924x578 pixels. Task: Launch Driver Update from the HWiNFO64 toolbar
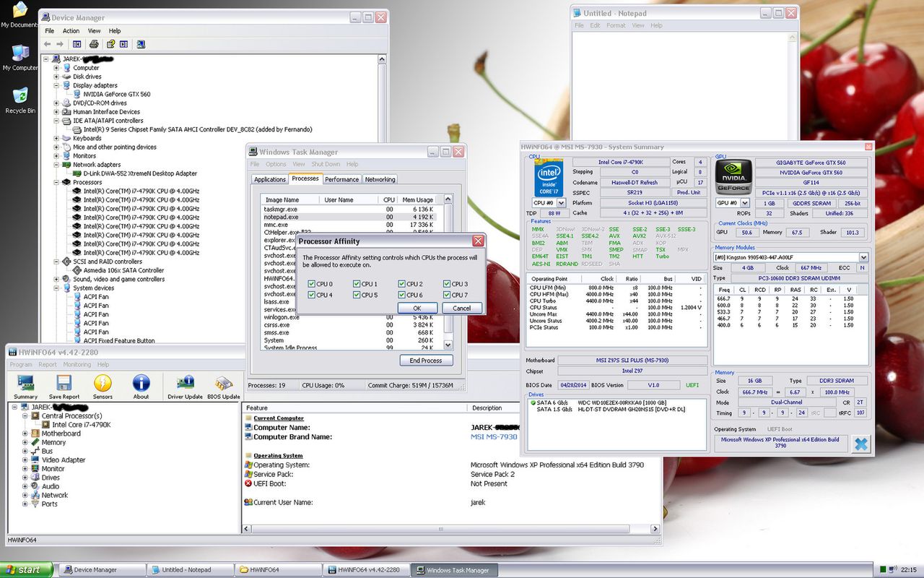point(185,387)
